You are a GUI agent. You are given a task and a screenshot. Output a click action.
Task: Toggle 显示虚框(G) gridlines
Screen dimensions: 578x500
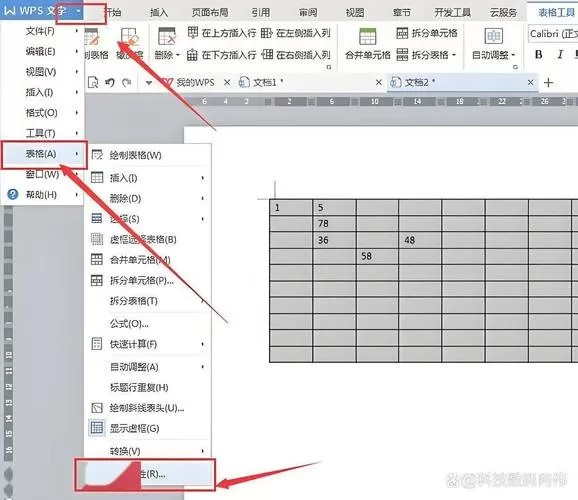pos(135,428)
